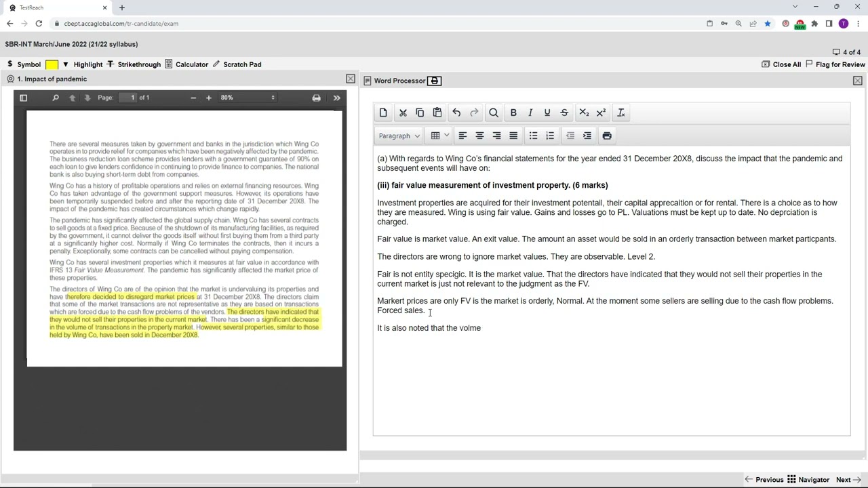Create new document in word processor

[383, 113]
